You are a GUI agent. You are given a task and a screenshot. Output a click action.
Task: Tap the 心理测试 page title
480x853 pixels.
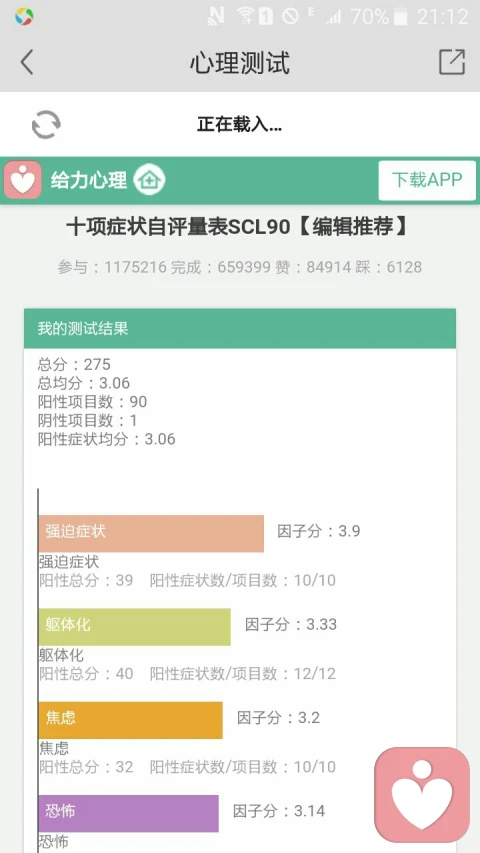pyautogui.click(x=239, y=62)
